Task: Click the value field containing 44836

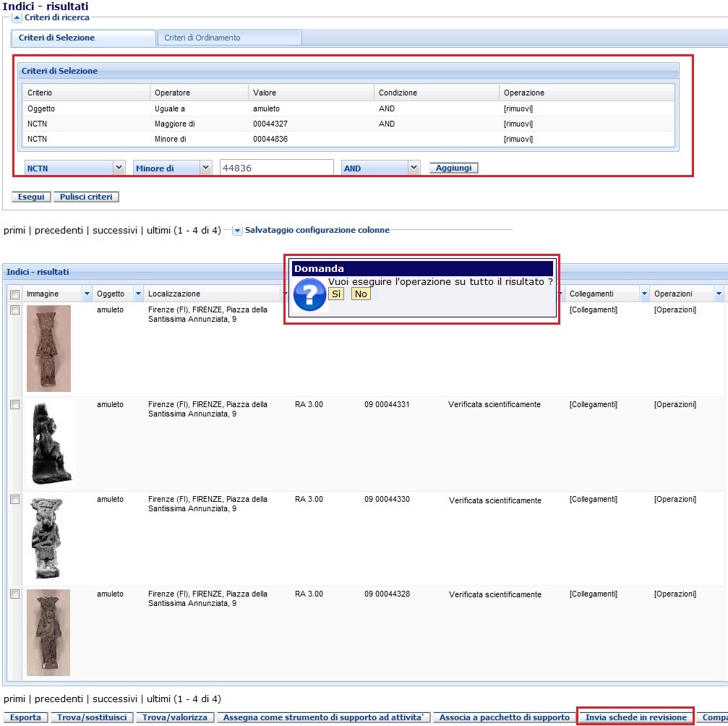Action: click(276, 168)
